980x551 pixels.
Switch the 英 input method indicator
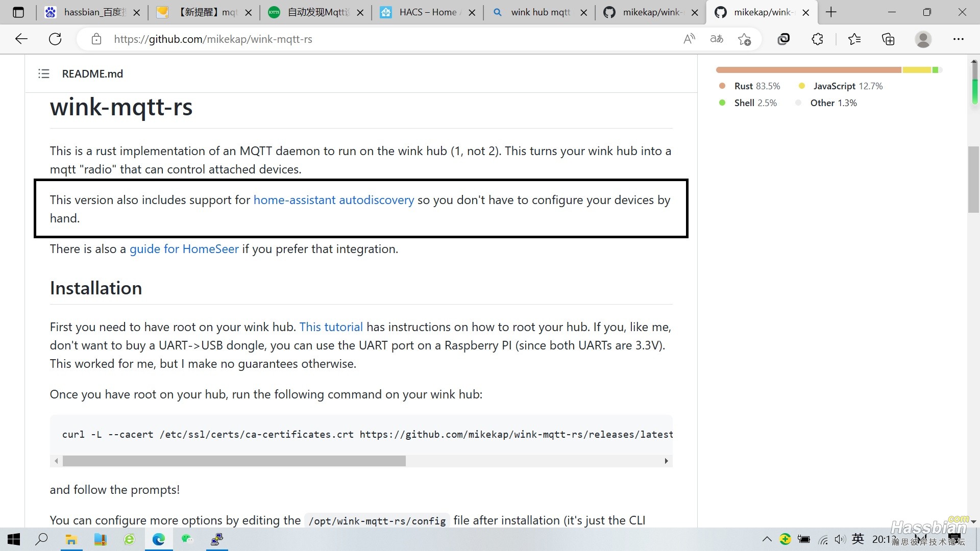[858, 539]
